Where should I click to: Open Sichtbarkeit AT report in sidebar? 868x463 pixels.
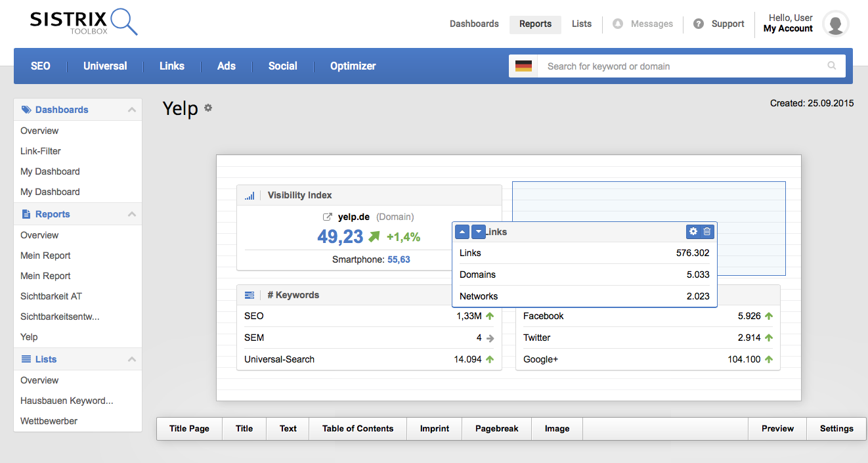pos(51,296)
